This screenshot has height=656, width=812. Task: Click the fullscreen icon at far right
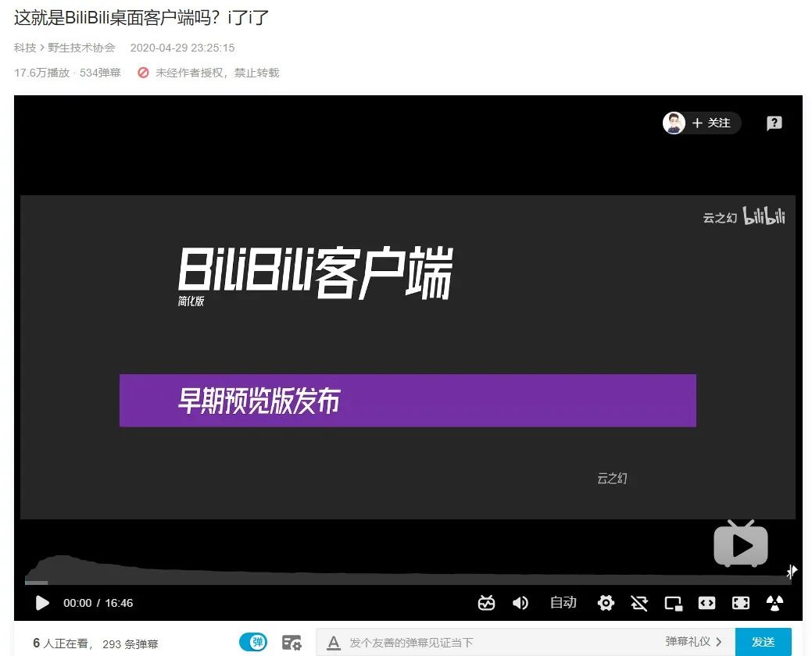tap(774, 603)
